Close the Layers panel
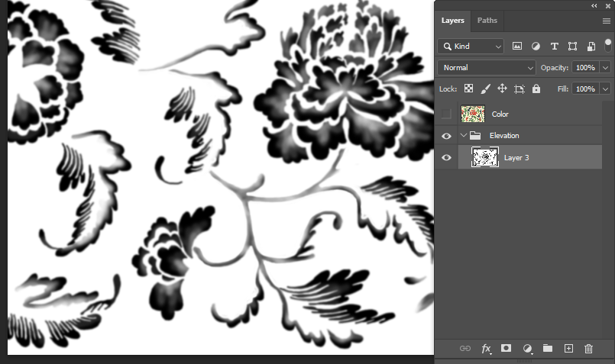This screenshot has width=615, height=364. (608, 6)
